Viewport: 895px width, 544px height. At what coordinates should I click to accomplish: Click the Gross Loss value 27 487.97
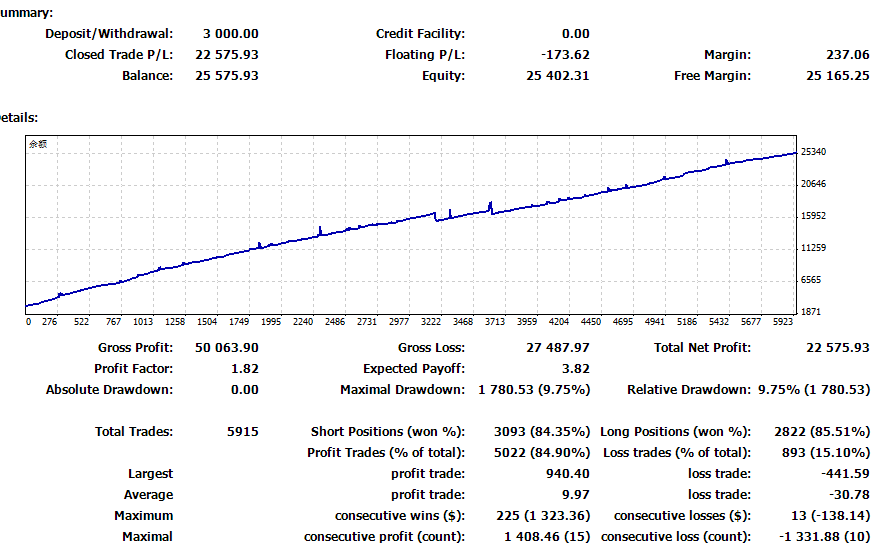pyautogui.click(x=558, y=348)
